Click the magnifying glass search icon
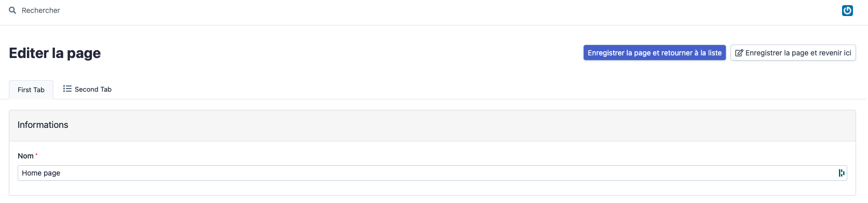868x203 pixels. tap(12, 10)
